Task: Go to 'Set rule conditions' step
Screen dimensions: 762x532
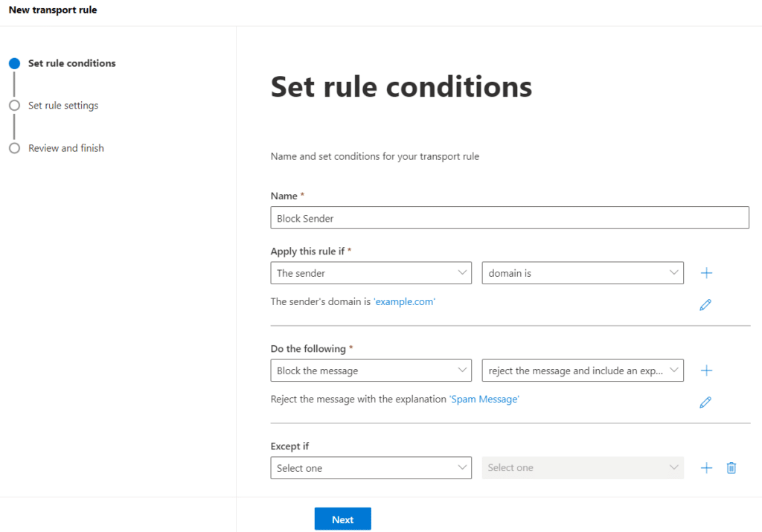Action: [x=71, y=63]
